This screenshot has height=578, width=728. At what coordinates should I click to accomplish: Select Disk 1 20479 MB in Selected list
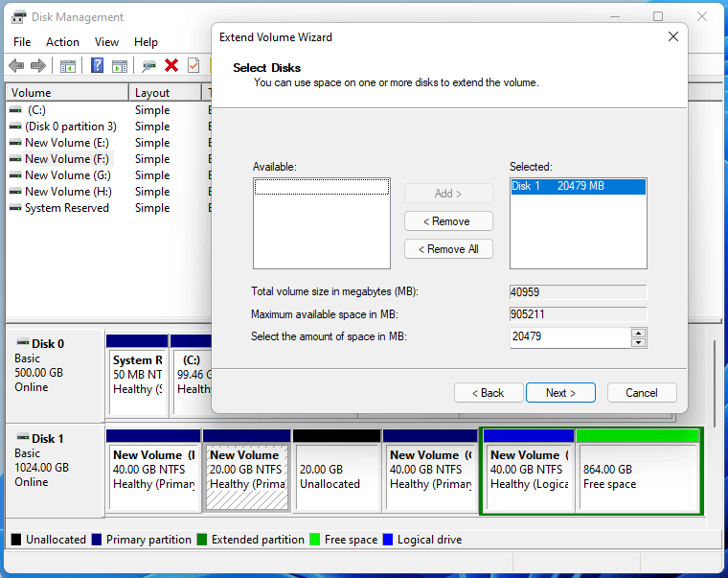point(578,186)
